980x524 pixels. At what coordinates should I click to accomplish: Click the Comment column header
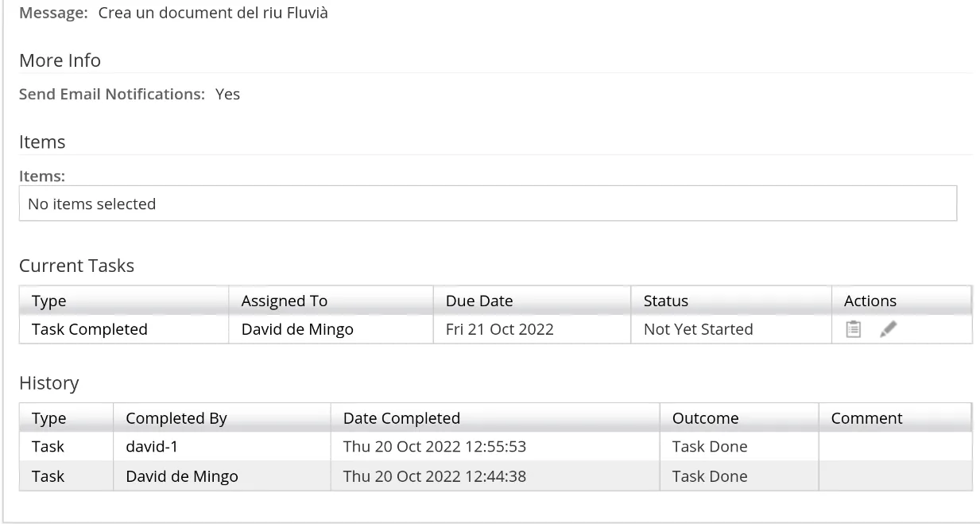(867, 418)
